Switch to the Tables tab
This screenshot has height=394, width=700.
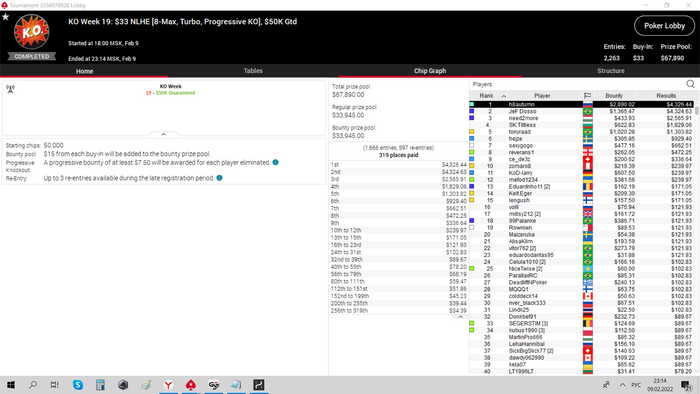[x=253, y=71]
